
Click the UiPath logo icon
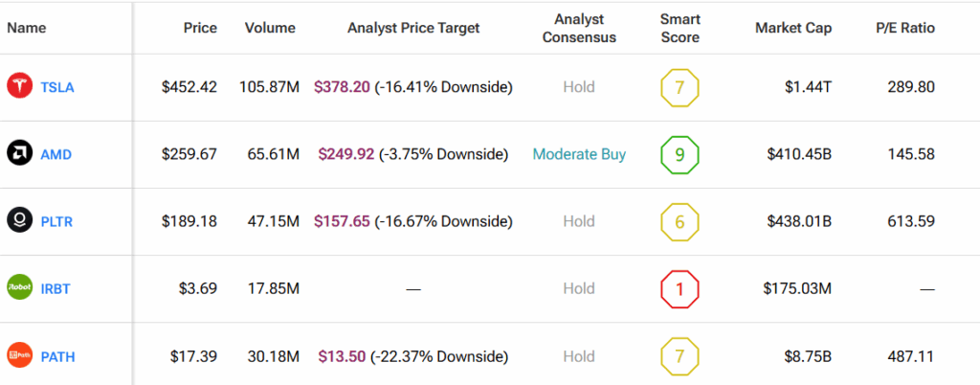[x=19, y=356]
